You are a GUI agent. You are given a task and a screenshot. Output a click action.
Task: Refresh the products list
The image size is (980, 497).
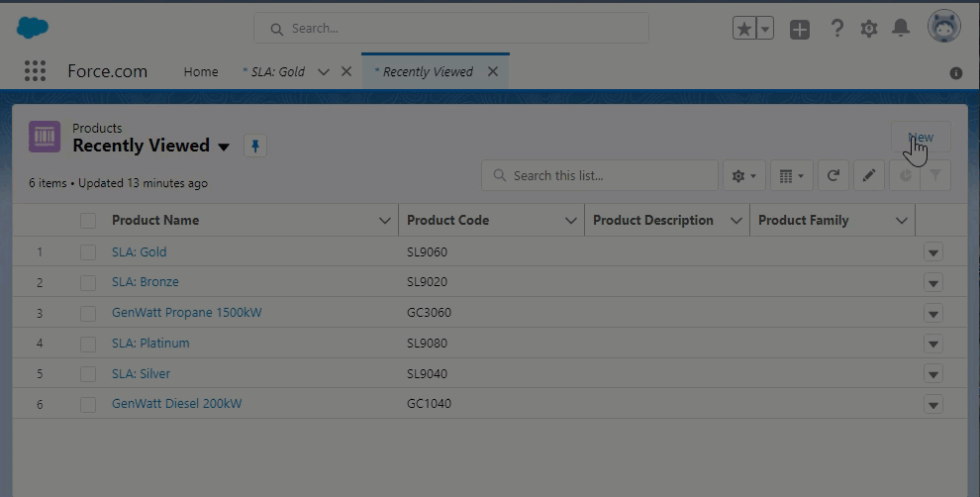pos(833,176)
